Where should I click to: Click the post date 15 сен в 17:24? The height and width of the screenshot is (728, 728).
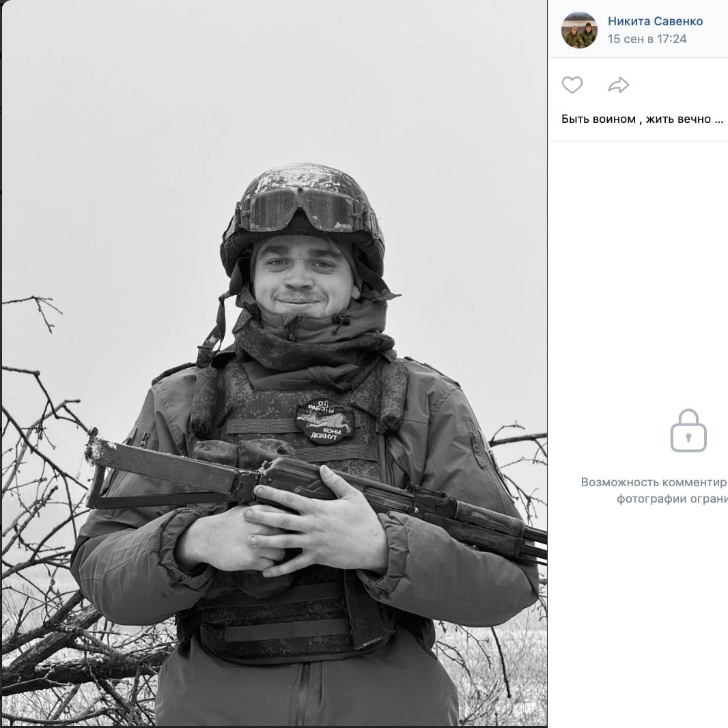(647, 39)
